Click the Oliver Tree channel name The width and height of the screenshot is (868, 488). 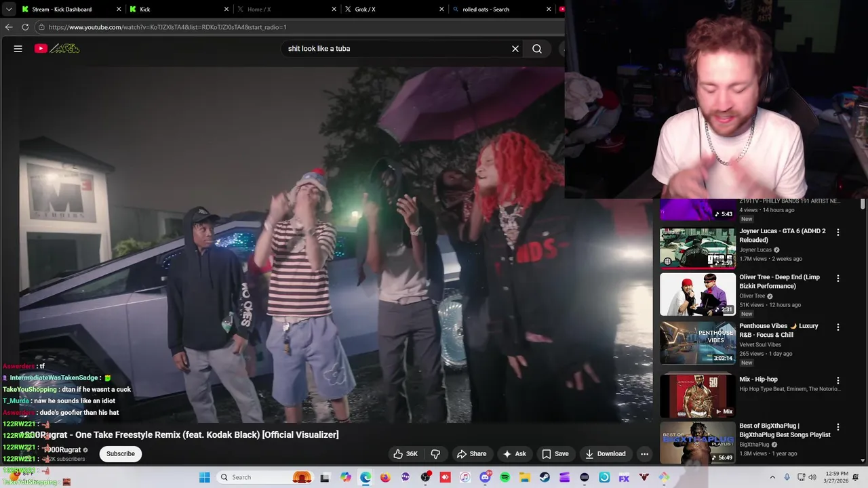[x=752, y=296]
